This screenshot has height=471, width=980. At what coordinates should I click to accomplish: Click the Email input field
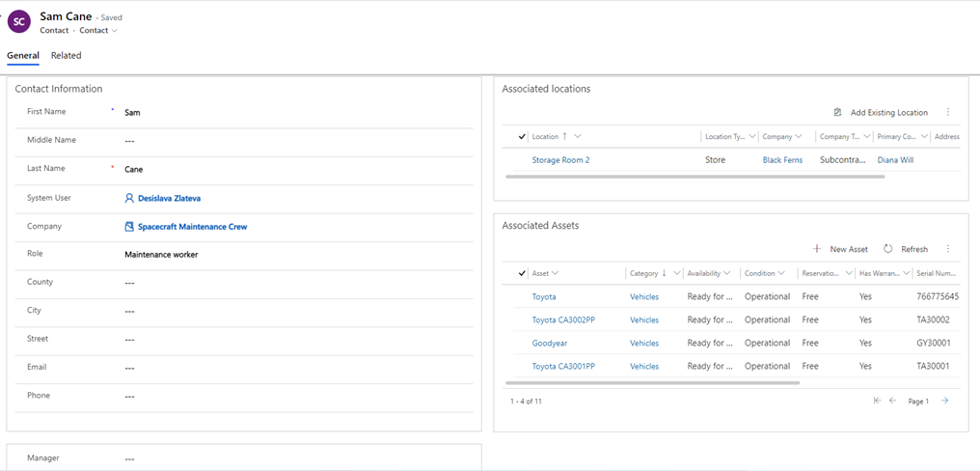click(x=289, y=368)
